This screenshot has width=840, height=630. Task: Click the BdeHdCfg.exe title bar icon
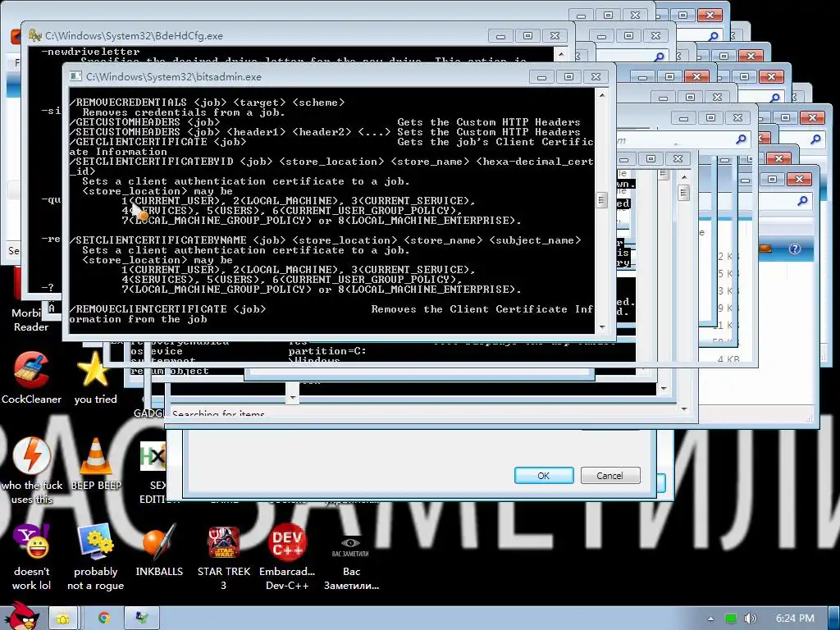(x=34, y=35)
